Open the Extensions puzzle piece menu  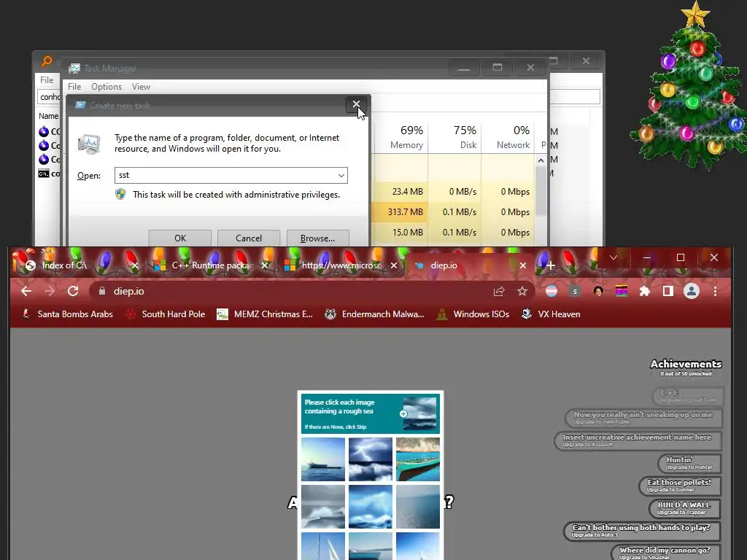645,291
